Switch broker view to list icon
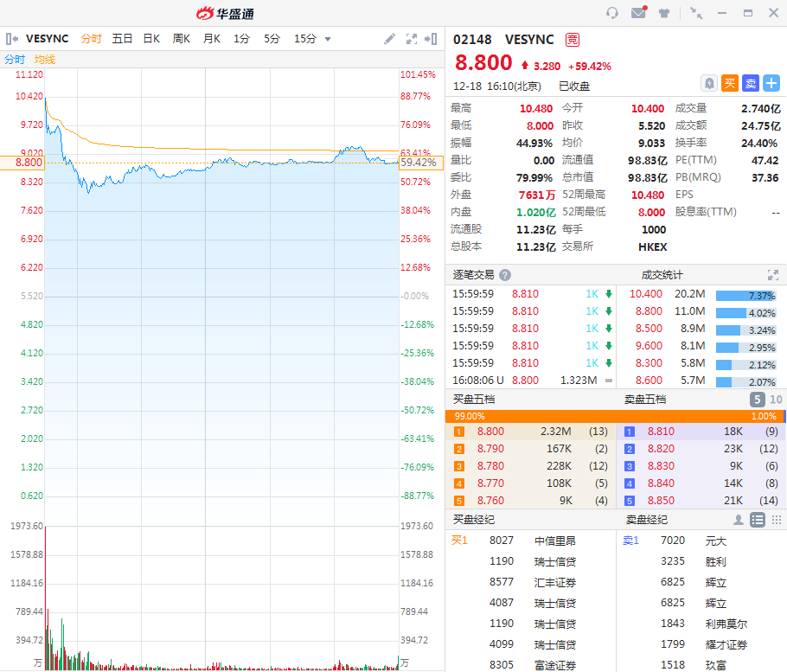 click(x=758, y=520)
